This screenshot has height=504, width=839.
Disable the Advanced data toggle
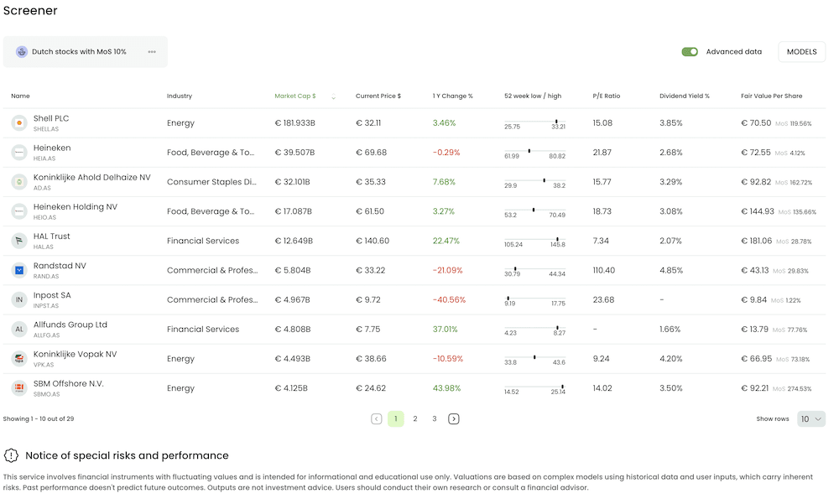coord(690,51)
